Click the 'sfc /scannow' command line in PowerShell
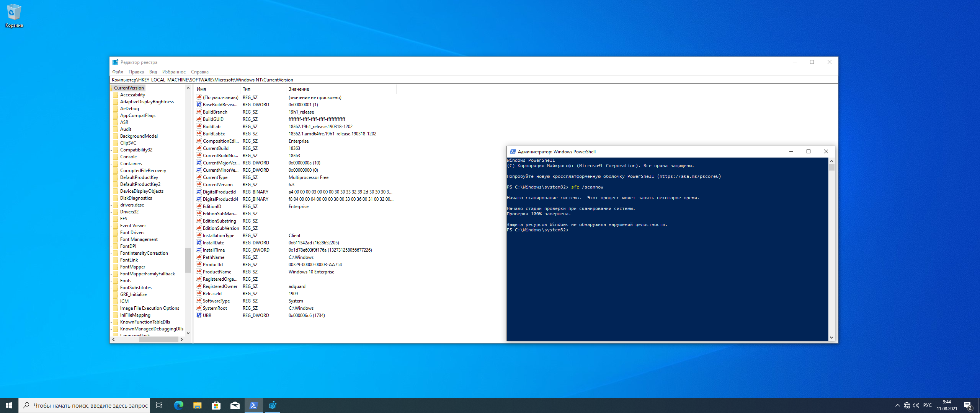980x413 pixels. (x=587, y=187)
